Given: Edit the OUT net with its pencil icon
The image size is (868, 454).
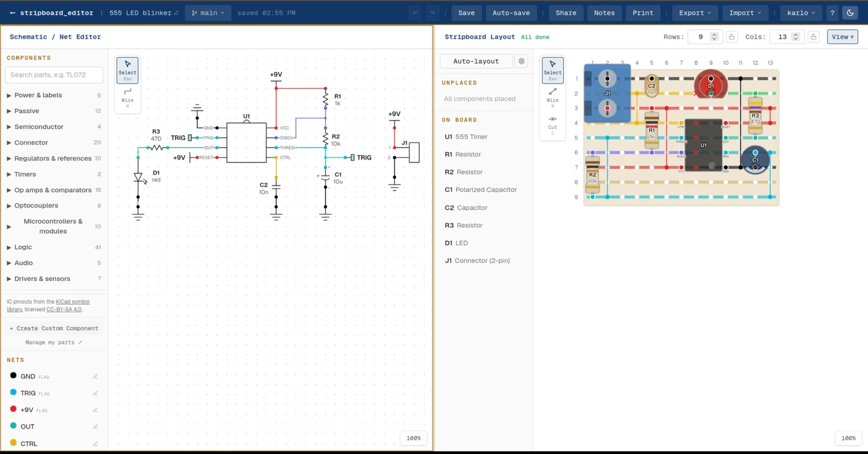Looking at the screenshot, I should pyautogui.click(x=96, y=427).
